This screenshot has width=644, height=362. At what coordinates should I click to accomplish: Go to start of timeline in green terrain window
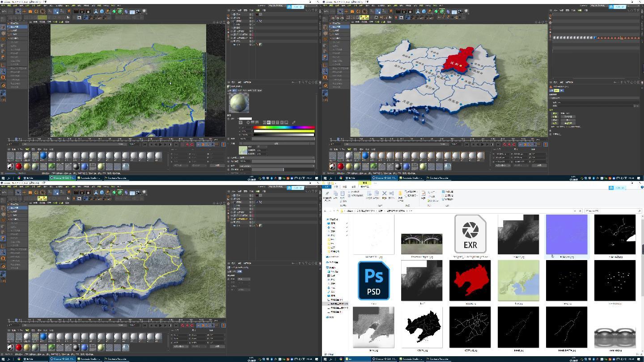145,144
